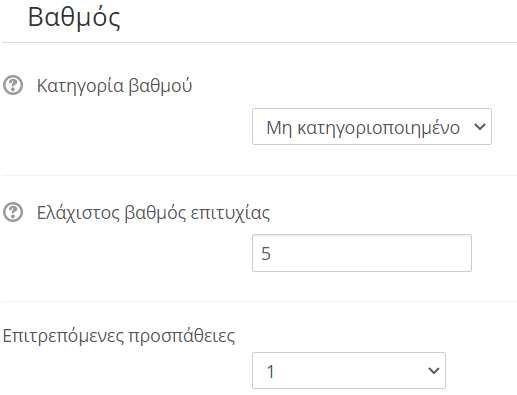Collapse the Βαθμός section heading
This screenshot has height=395, width=517.
click(x=74, y=18)
